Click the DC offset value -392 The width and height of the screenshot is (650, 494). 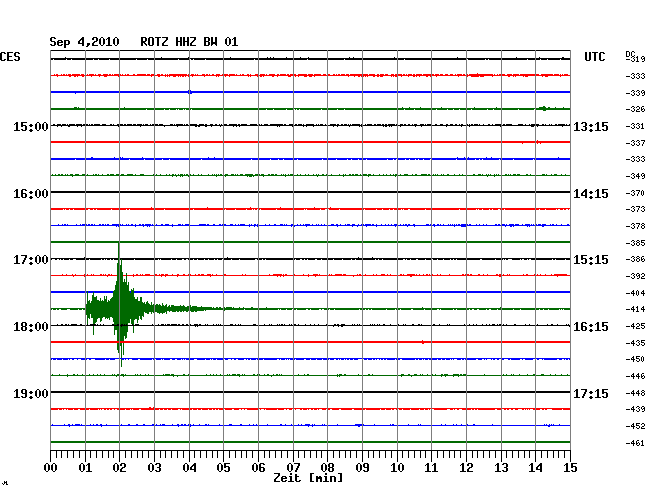click(x=635, y=276)
